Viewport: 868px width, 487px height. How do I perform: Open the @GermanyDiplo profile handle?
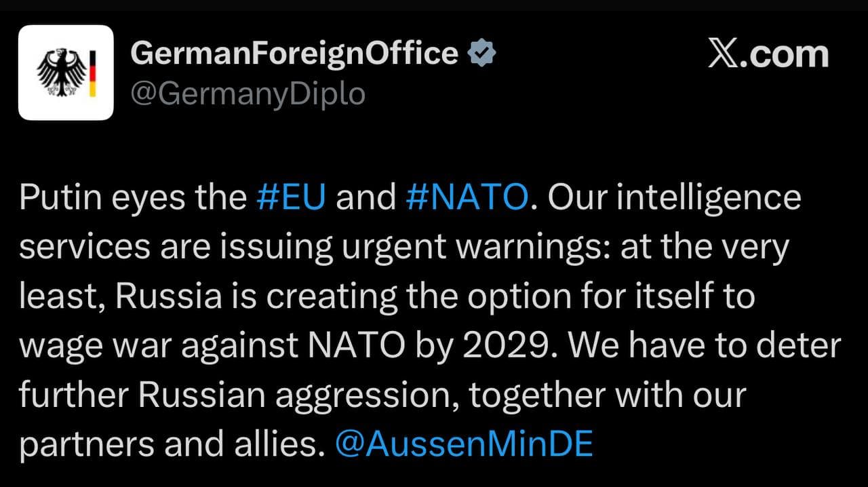[249, 93]
